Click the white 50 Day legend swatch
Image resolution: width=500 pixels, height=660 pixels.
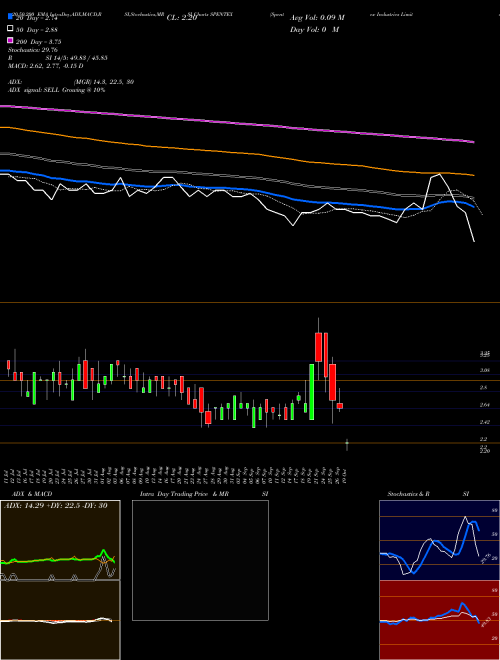point(10,29)
